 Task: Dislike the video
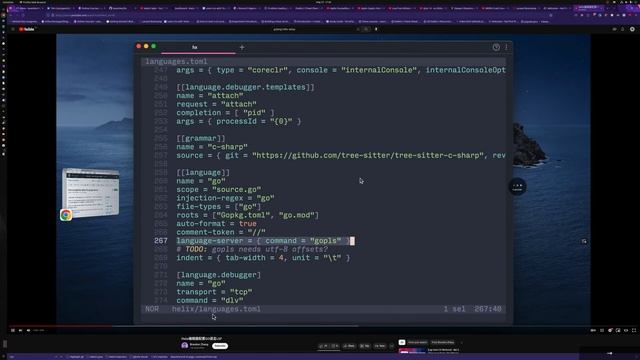(x=335, y=346)
